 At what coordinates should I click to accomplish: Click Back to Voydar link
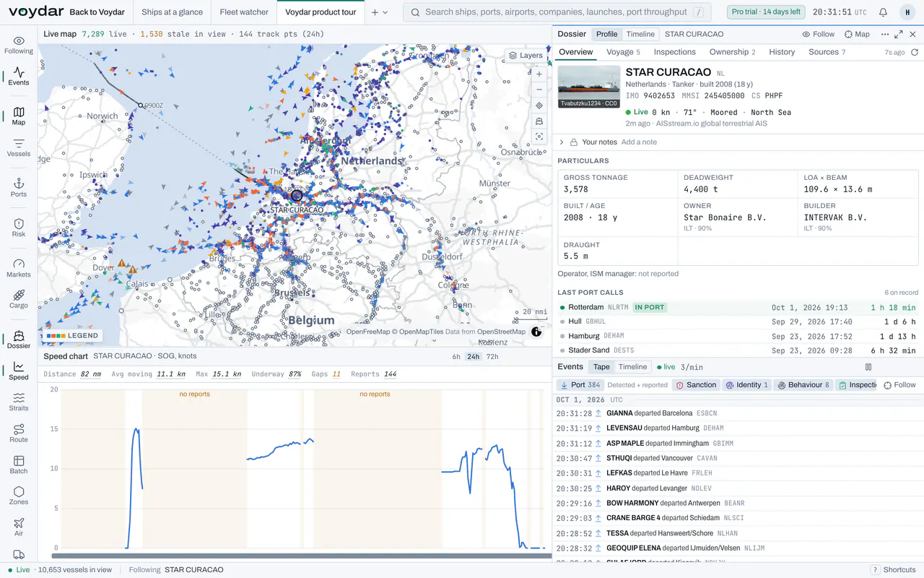coord(97,12)
